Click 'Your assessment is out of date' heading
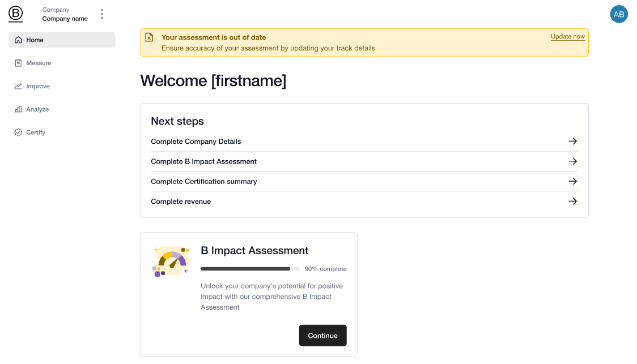 click(214, 37)
